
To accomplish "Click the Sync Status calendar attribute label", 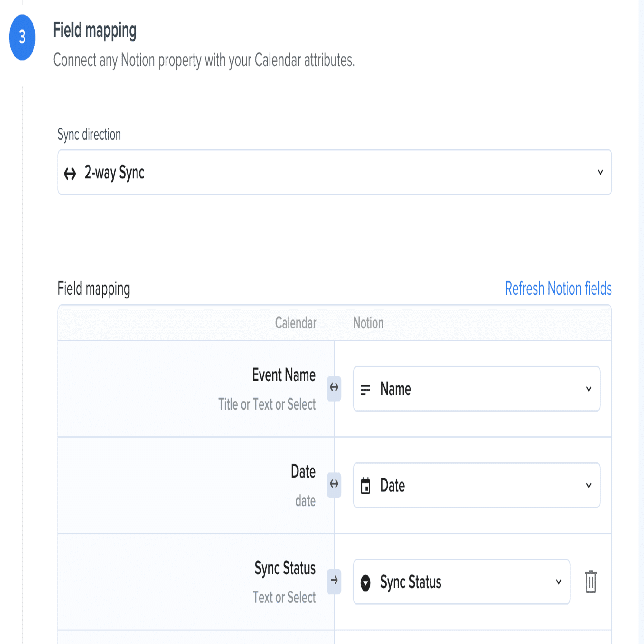I will (285, 568).
